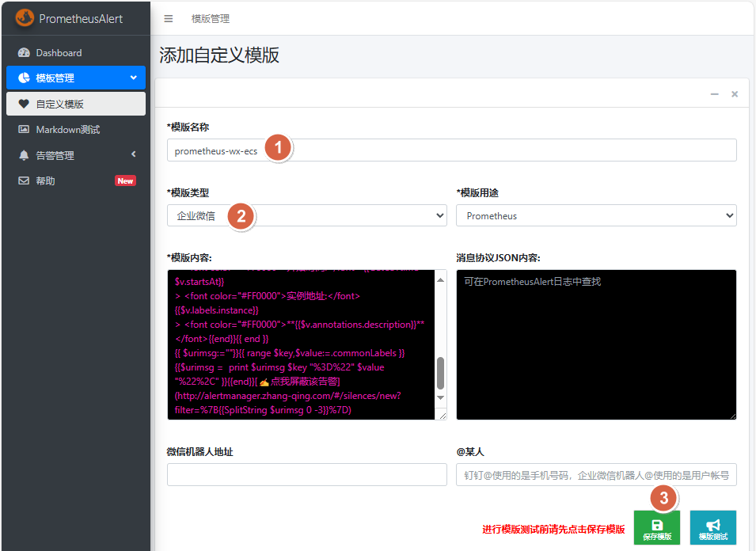Open the 模版类型 dropdown showing 企业微信

(306, 215)
